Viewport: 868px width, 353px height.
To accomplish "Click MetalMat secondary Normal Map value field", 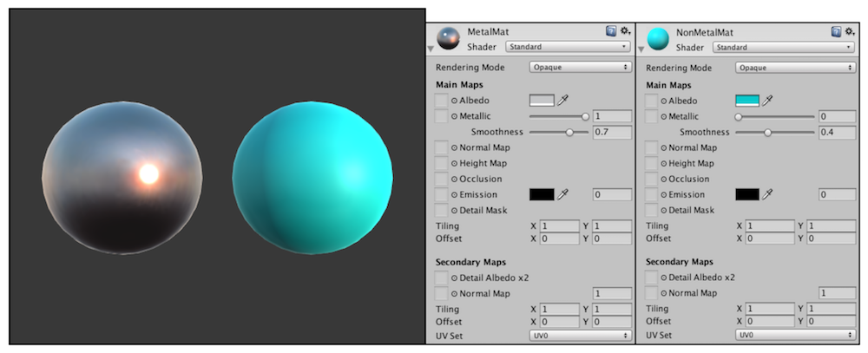I will pos(612,294).
